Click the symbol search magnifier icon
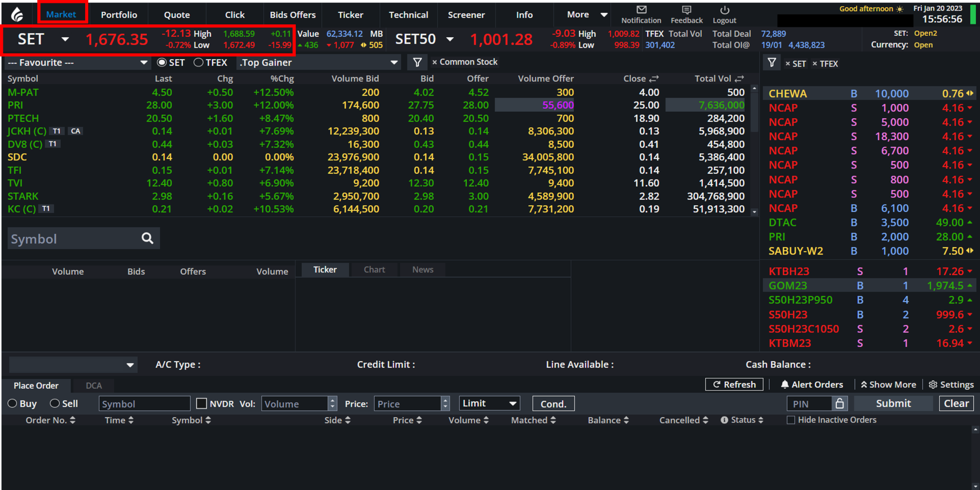 point(147,238)
